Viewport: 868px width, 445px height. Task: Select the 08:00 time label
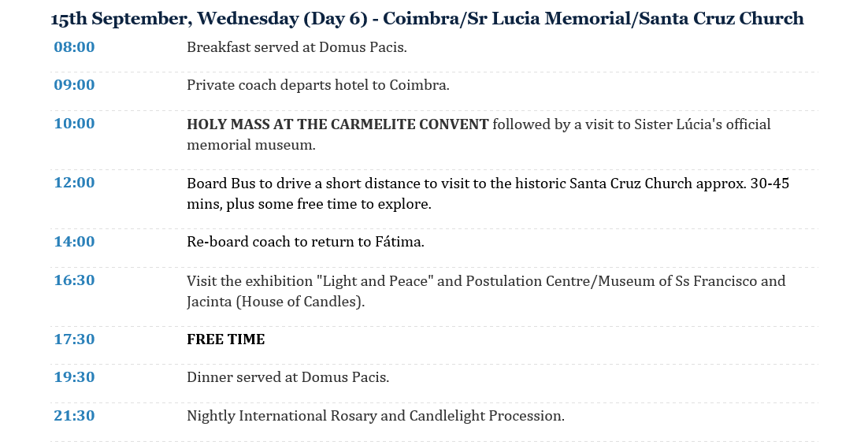point(74,47)
